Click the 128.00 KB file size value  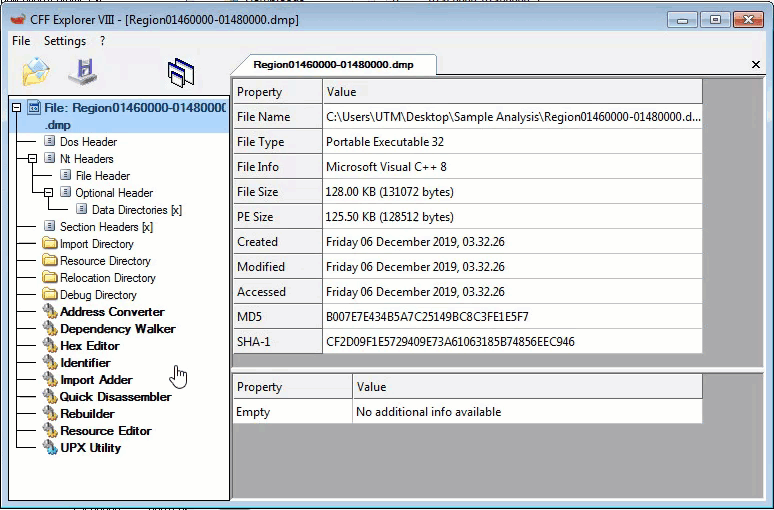click(389, 192)
